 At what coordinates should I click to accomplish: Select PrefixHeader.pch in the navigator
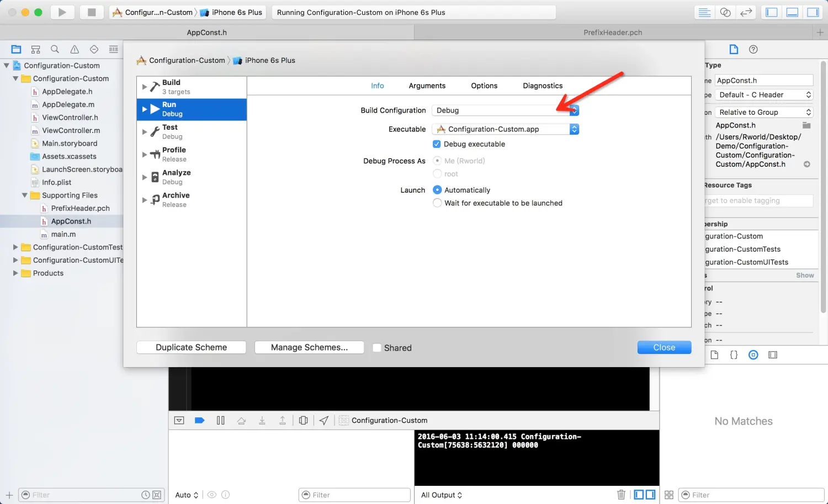[80, 208]
